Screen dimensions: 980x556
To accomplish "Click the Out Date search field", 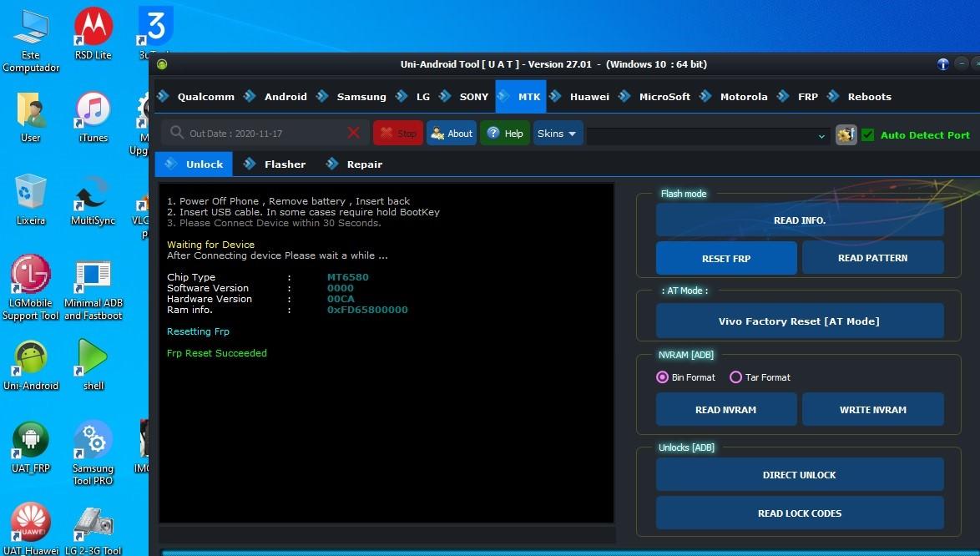I will pos(265,133).
